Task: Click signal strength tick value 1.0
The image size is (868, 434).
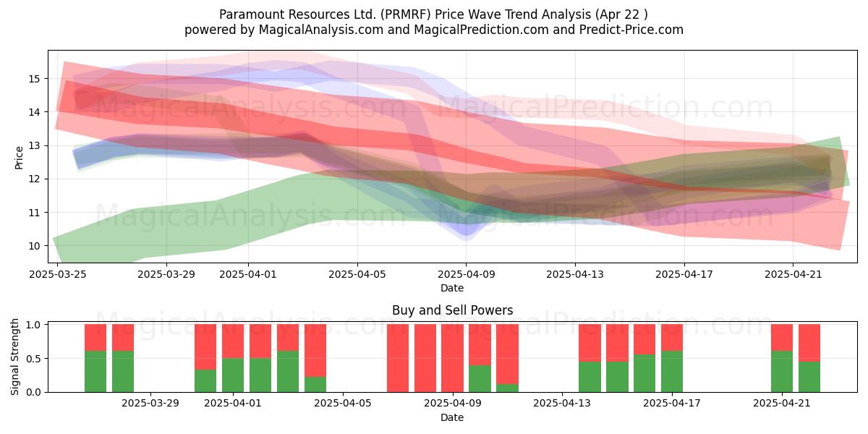Action: 35,325
